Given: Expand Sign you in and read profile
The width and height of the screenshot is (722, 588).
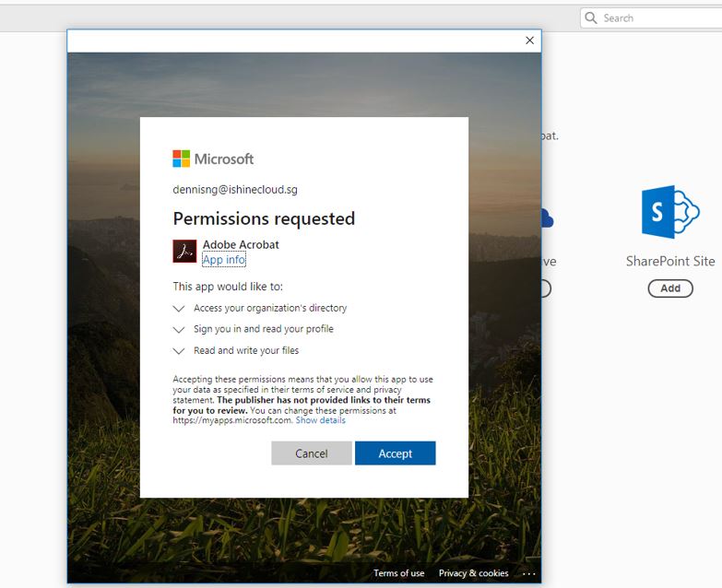Looking at the screenshot, I should point(179,329).
